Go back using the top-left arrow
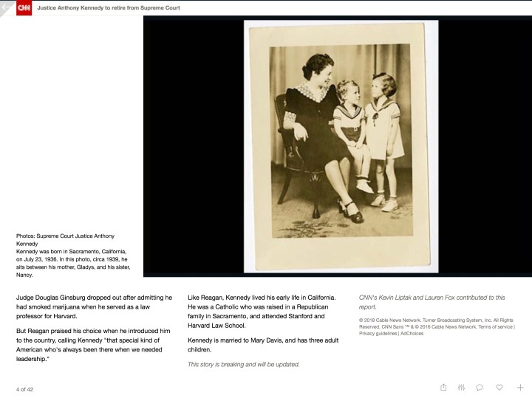 pyautogui.click(x=7, y=7)
